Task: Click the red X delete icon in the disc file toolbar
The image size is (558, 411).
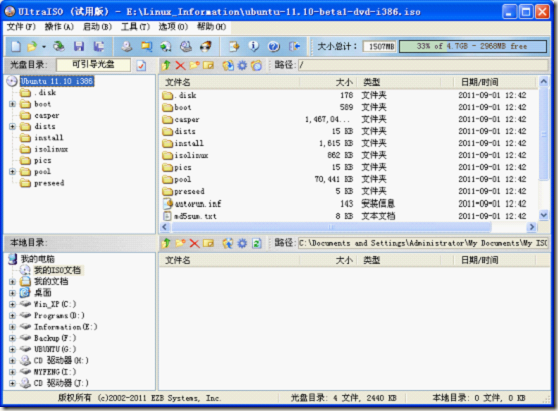Action: (180, 65)
